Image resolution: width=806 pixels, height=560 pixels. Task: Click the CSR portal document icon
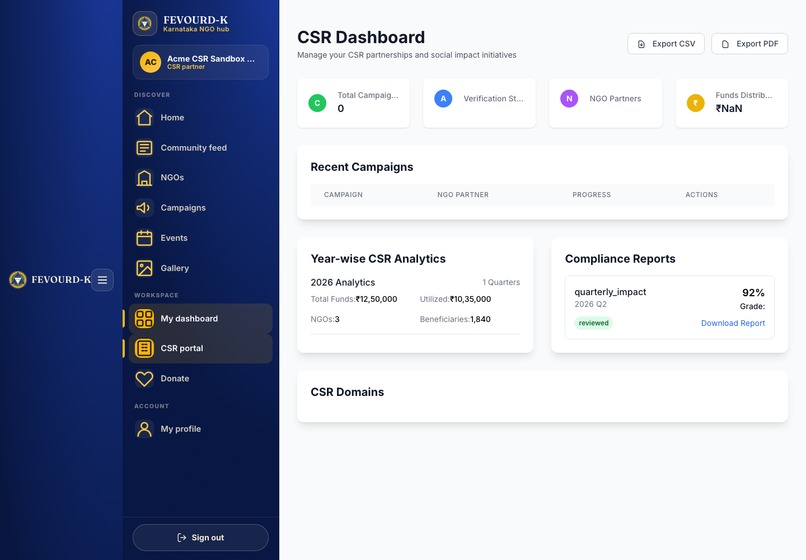(144, 349)
